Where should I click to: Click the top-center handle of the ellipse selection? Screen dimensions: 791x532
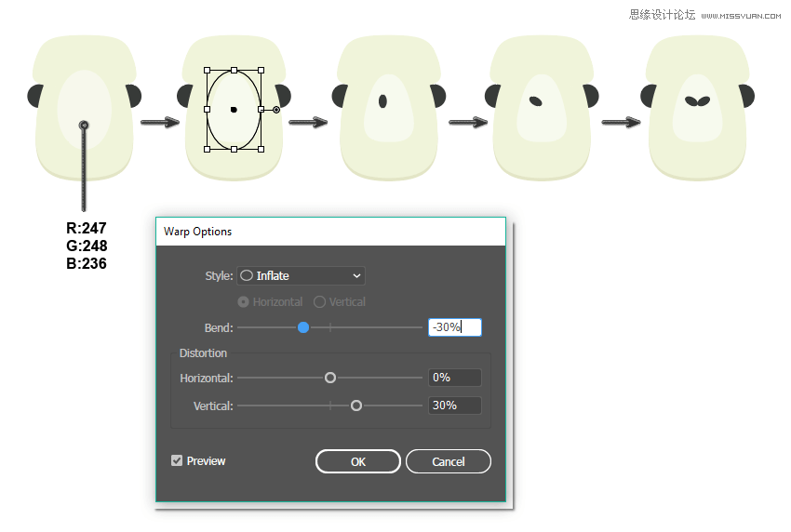235,70
